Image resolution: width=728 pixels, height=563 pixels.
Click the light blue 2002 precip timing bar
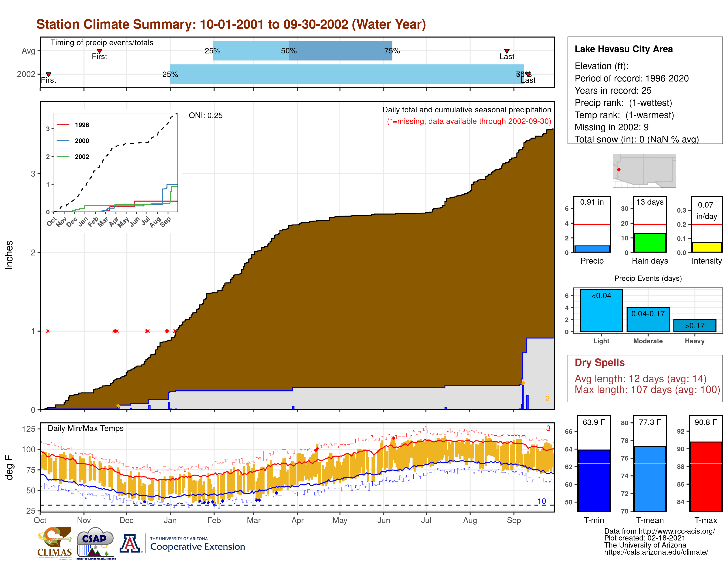point(347,74)
